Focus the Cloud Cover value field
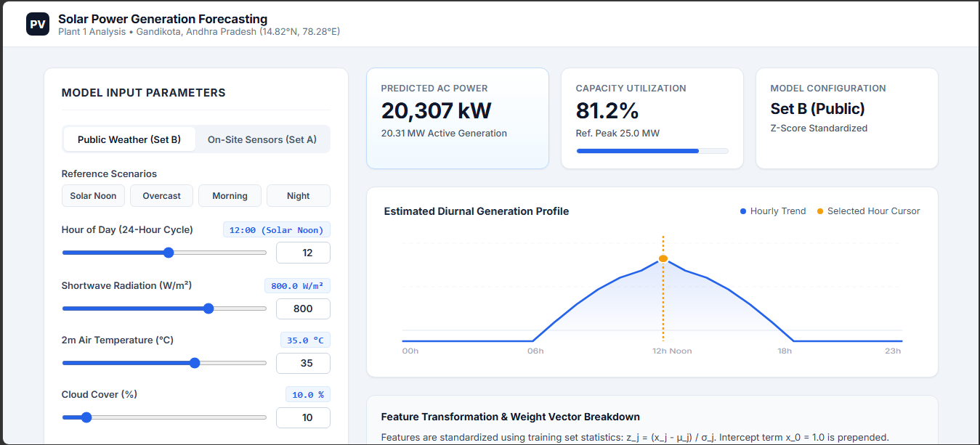Viewport: 980px width, 445px height. point(303,417)
